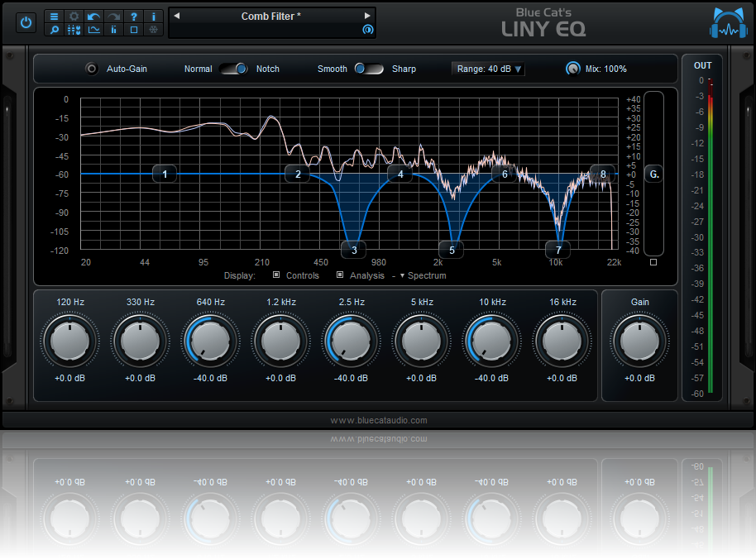Open the www.bluecataudio.com link

(379, 420)
